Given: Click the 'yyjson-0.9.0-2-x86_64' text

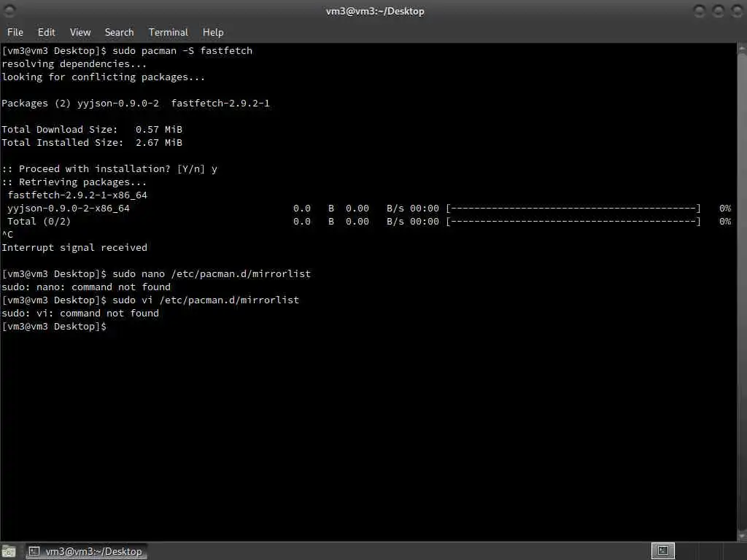Looking at the screenshot, I should 68,208.
